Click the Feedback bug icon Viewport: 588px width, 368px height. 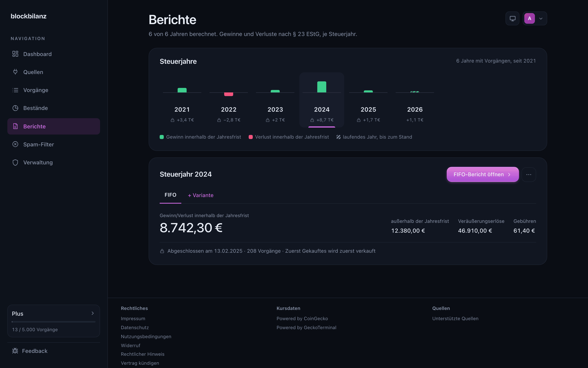[x=15, y=351]
